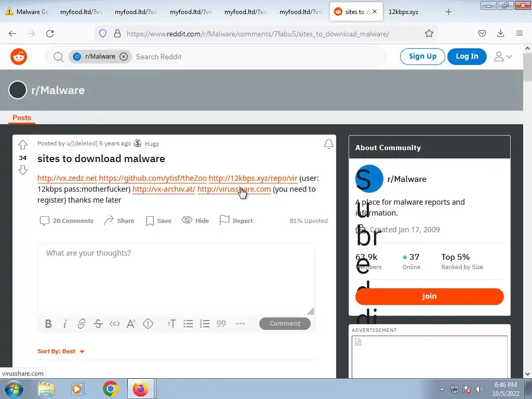Image resolution: width=532 pixels, height=399 pixels.
Task: Go back to previous page
Action: (x=12, y=33)
